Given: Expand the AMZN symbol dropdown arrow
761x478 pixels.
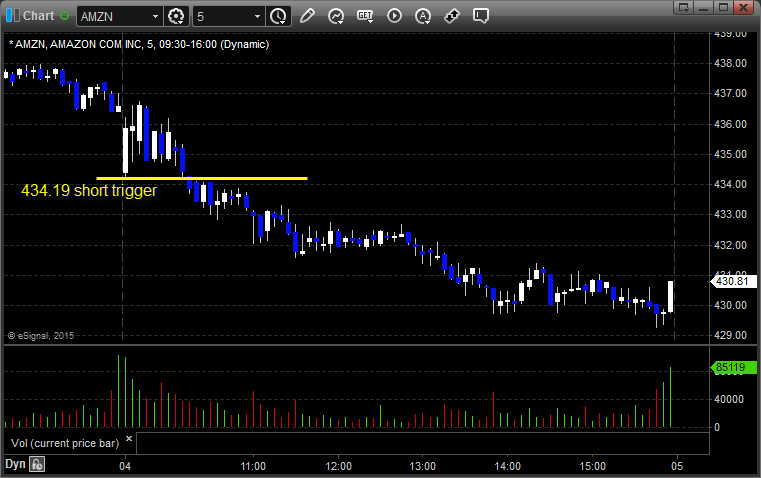Looking at the screenshot, I should [x=155, y=16].
